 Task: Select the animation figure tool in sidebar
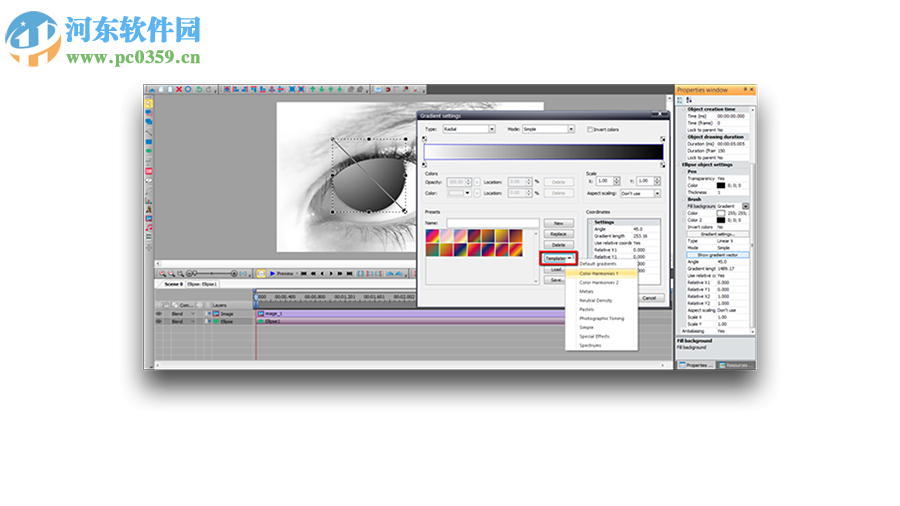[149, 210]
